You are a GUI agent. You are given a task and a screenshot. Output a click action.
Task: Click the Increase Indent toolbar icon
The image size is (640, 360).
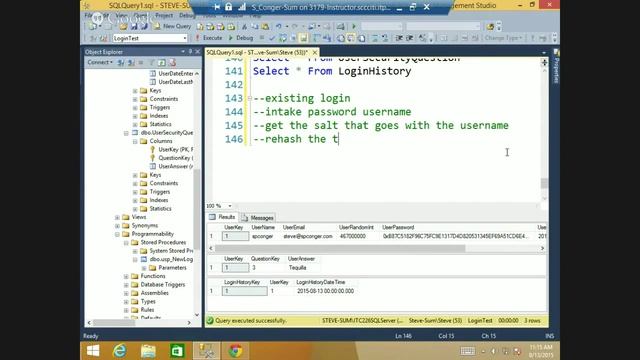409,38
